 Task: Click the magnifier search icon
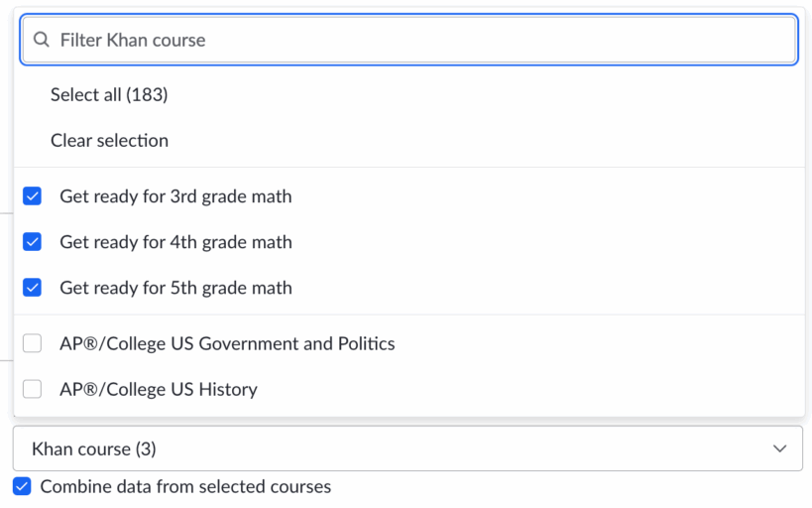[42, 41]
